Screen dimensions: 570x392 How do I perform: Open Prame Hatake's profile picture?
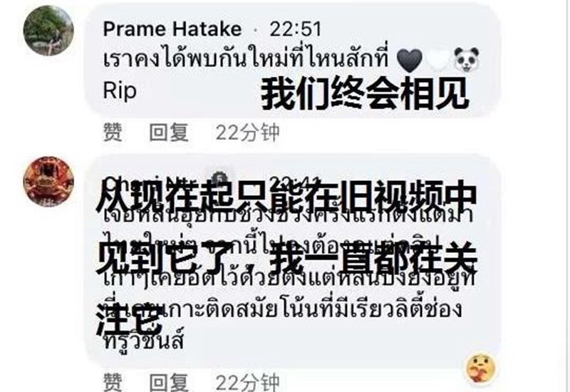[48, 31]
